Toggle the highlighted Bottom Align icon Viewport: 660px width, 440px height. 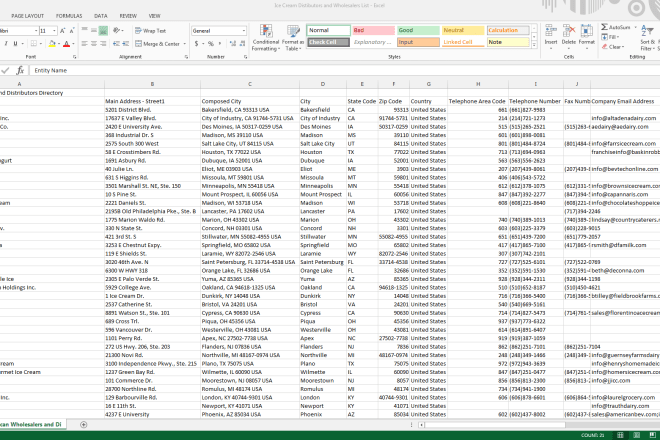click(104, 30)
